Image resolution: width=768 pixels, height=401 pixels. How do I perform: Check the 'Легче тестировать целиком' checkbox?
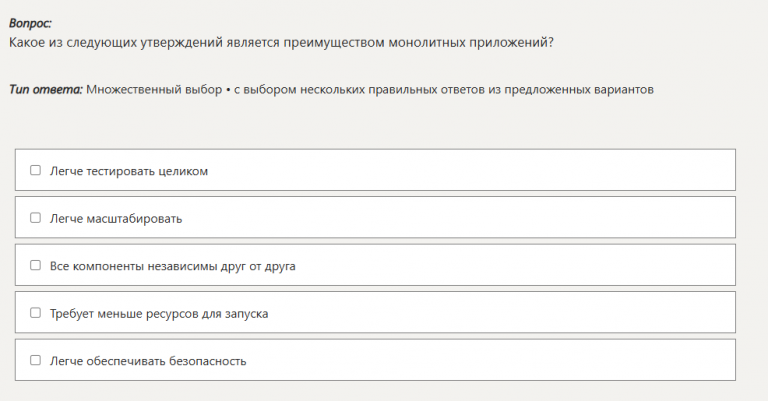click(35, 170)
